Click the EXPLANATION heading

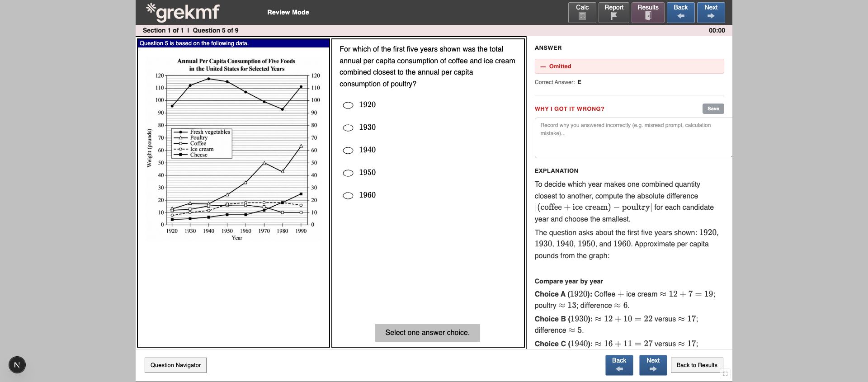point(556,171)
